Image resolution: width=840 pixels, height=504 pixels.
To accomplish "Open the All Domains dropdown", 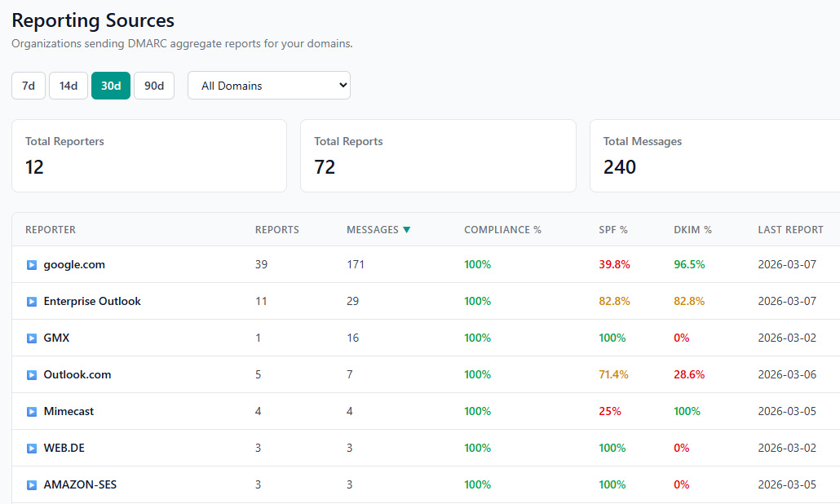I will click(x=269, y=86).
